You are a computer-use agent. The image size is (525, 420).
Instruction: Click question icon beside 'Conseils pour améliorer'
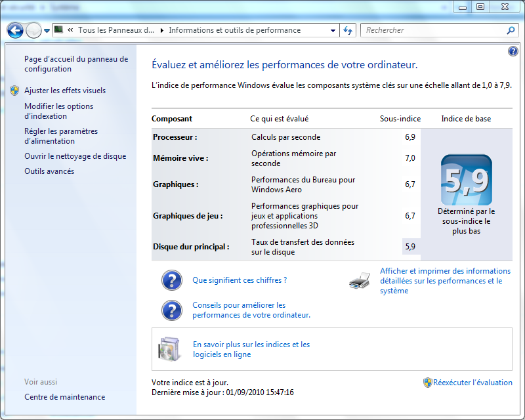[172, 310]
